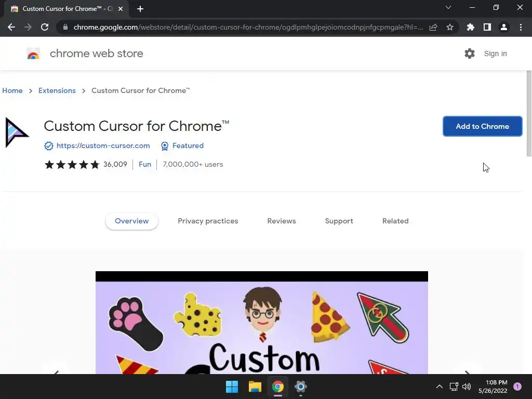Reload the page with the refresh icon
The width and height of the screenshot is (532, 399).
pyautogui.click(x=45, y=27)
